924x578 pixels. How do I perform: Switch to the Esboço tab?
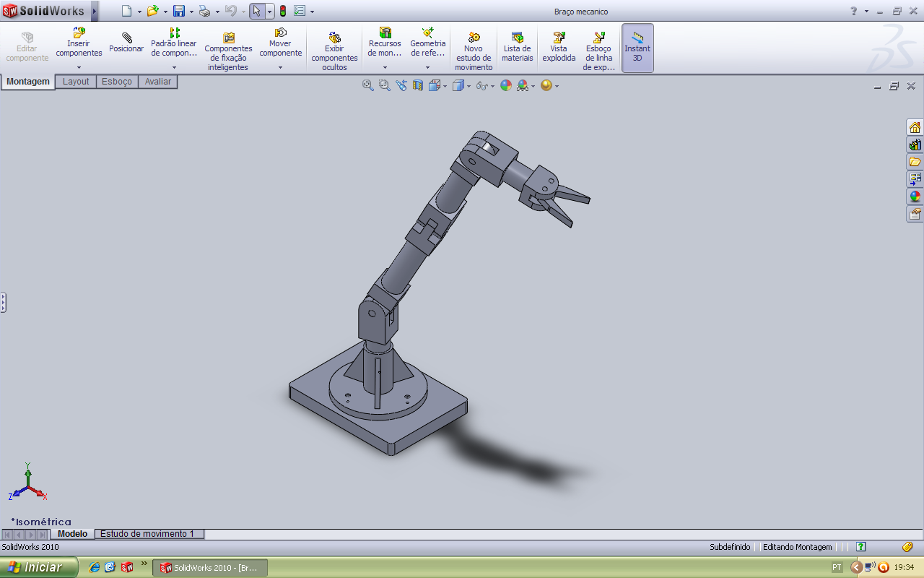117,82
